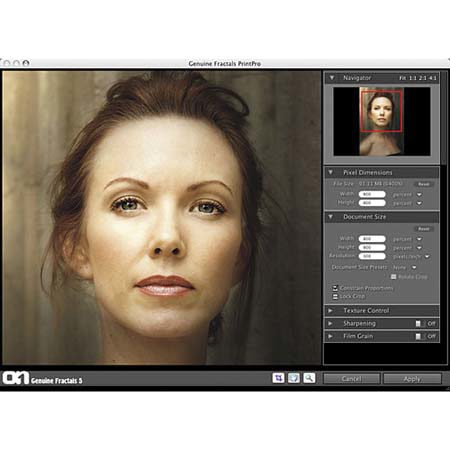Set Navigator zoom to 1:1
This screenshot has width=450, height=450.
tap(413, 78)
